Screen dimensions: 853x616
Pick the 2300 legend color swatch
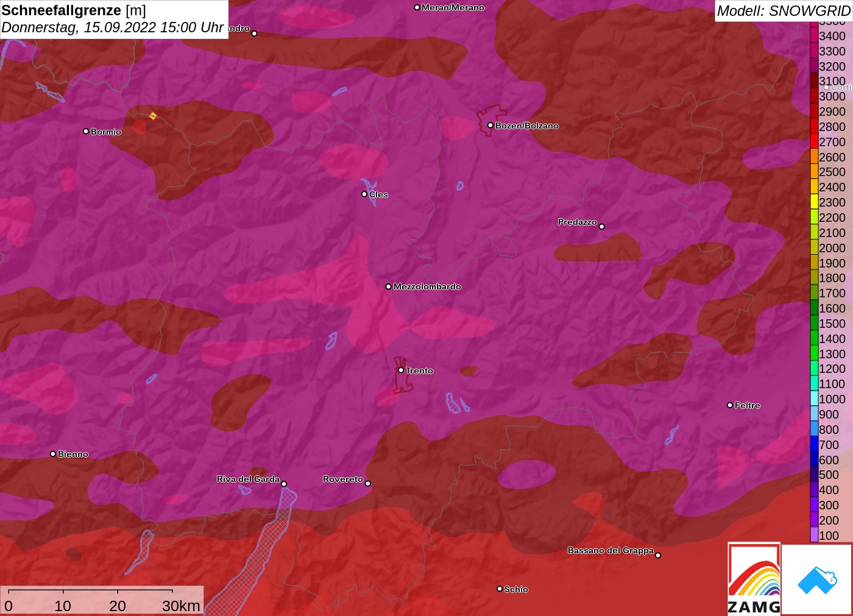[814, 202]
